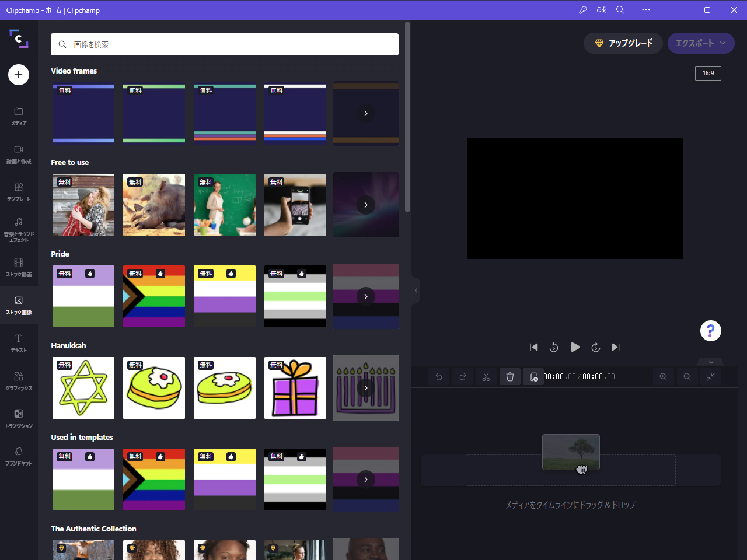Click the key icon in title bar
The height and width of the screenshot is (560, 747).
(x=582, y=10)
